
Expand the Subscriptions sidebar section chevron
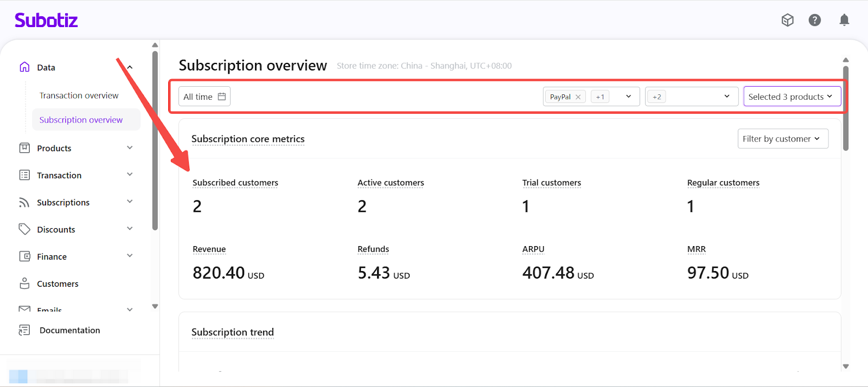130,202
